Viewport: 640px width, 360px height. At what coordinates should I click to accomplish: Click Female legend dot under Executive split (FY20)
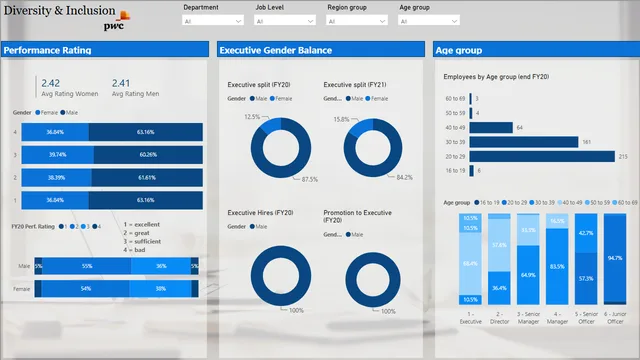[272, 98]
